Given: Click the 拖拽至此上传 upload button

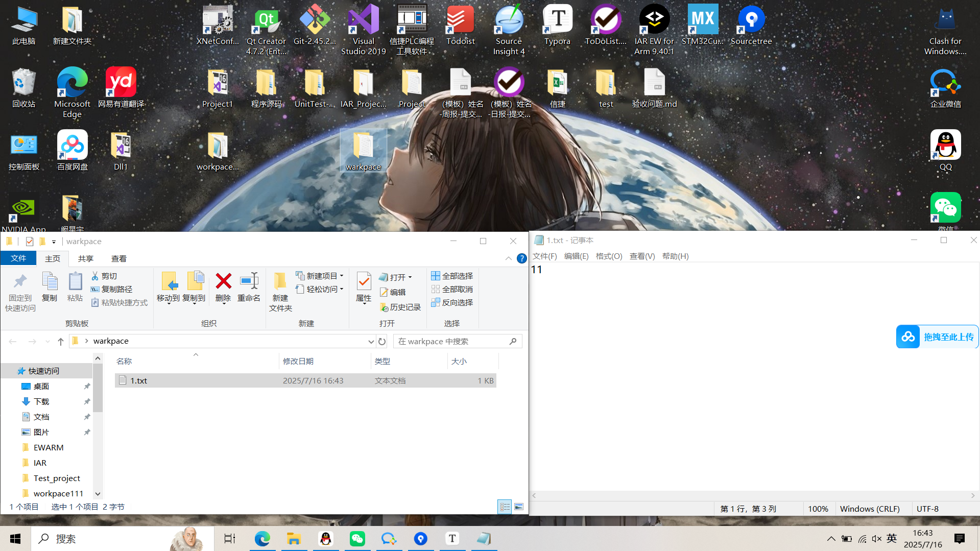Looking at the screenshot, I should 937,337.
